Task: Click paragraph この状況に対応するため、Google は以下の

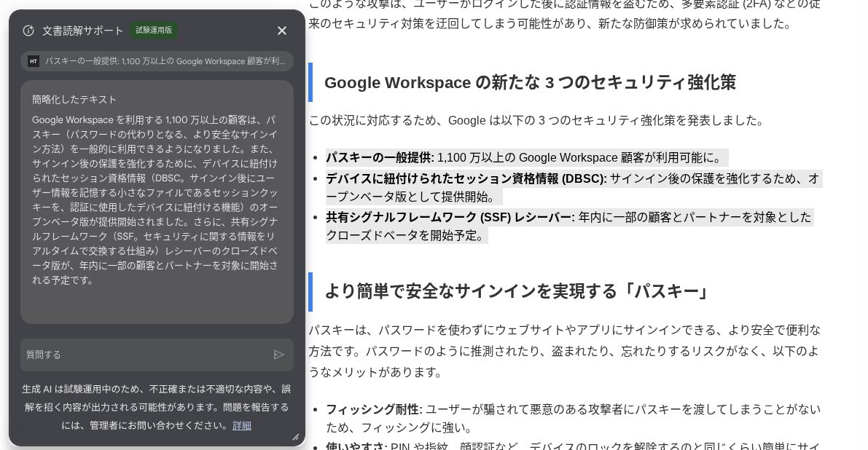Action: (536, 121)
